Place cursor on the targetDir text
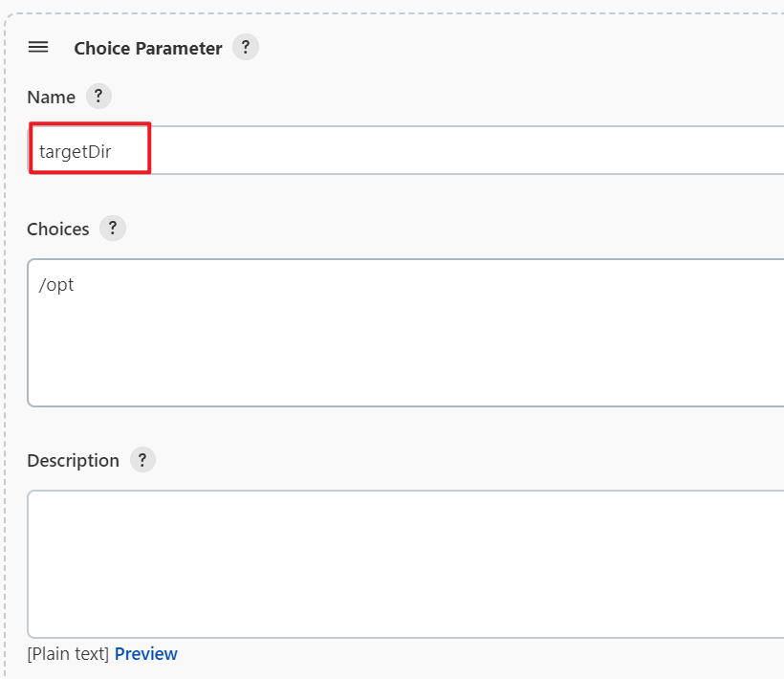 [x=75, y=151]
